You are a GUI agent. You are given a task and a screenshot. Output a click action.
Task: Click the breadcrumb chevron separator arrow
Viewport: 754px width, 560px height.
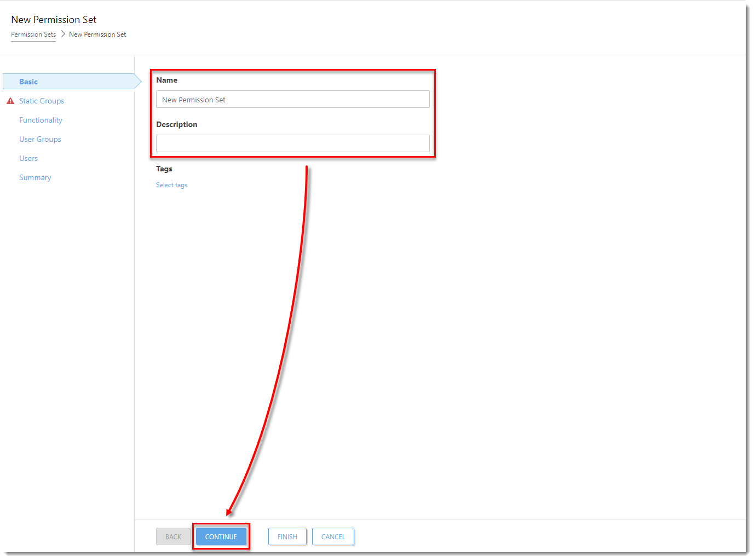click(x=63, y=34)
